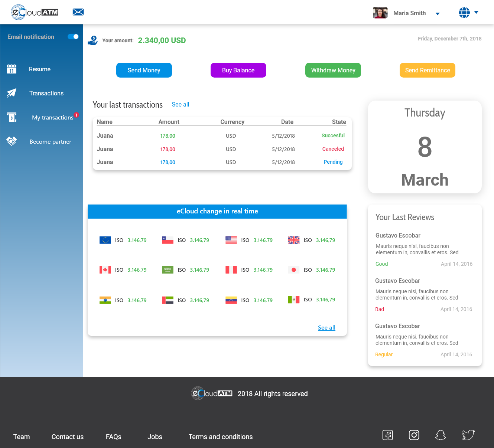Open the Snapchat icon in footer

[x=441, y=435]
